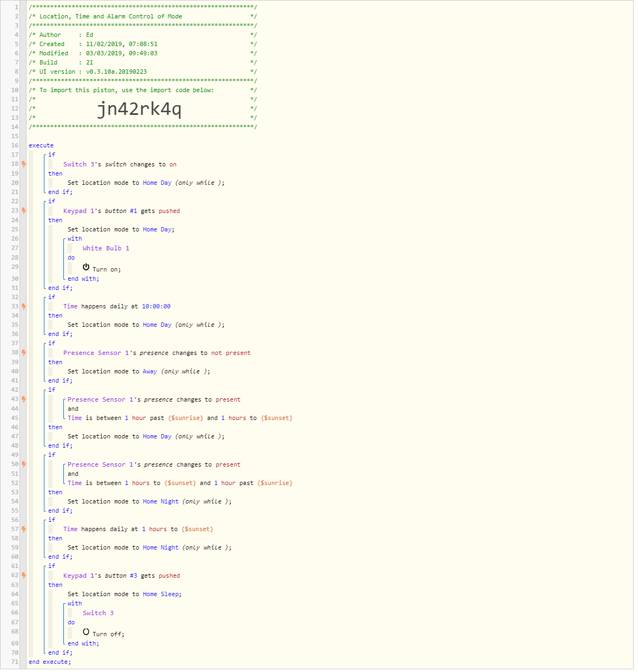Click the 'pushed' value on line 23
Image resolution: width=638 pixels, height=672 pixels.
[x=170, y=211]
